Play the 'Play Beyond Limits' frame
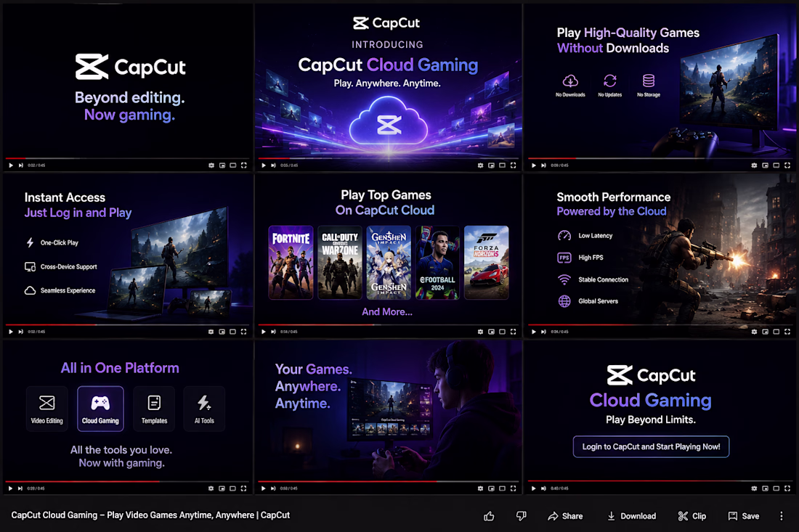Image resolution: width=799 pixels, height=532 pixels. [534, 488]
